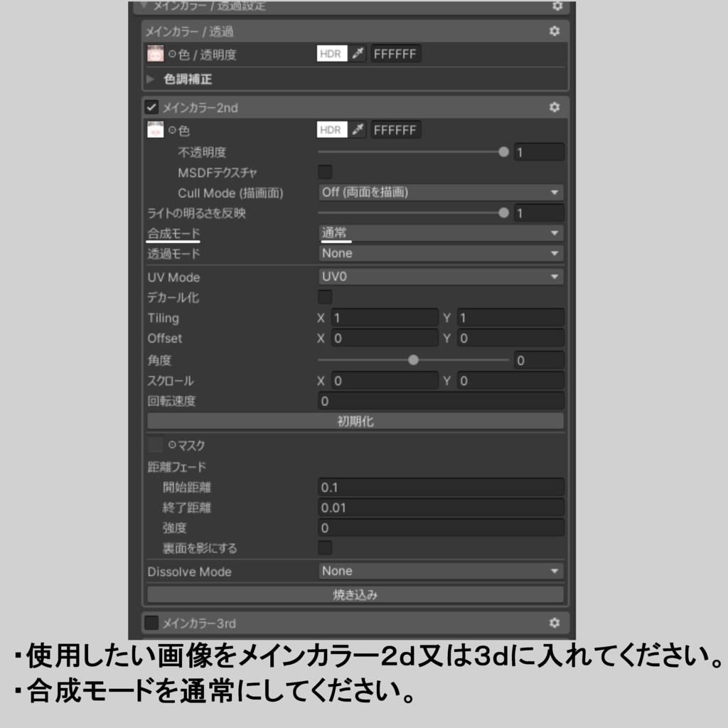Collapse the メインカラー / 透過設定 section
Screen dimensions: 728x728
point(144,5)
